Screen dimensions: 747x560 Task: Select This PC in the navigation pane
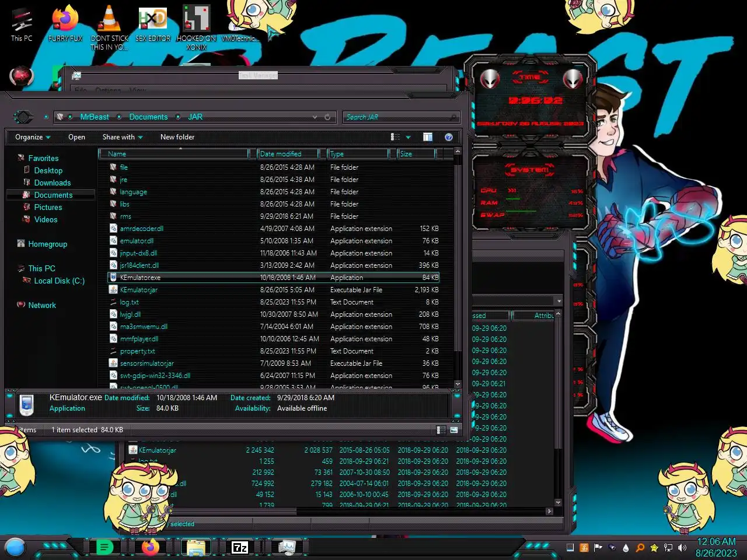click(x=41, y=268)
